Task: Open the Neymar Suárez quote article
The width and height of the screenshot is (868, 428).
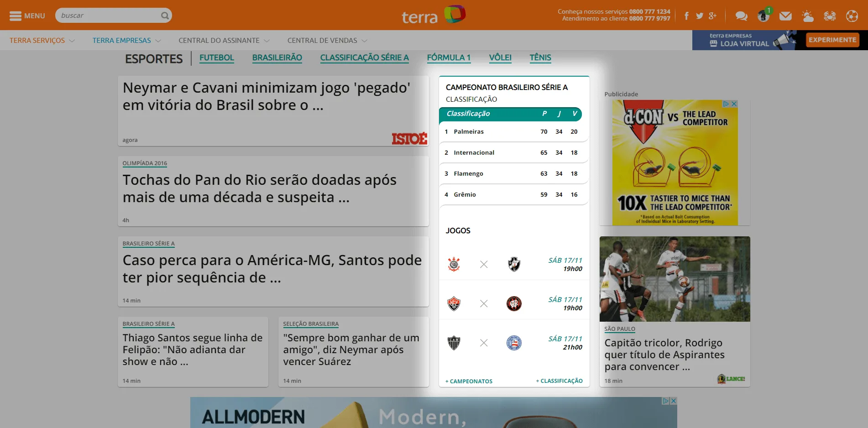Action: tap(351, 350)
